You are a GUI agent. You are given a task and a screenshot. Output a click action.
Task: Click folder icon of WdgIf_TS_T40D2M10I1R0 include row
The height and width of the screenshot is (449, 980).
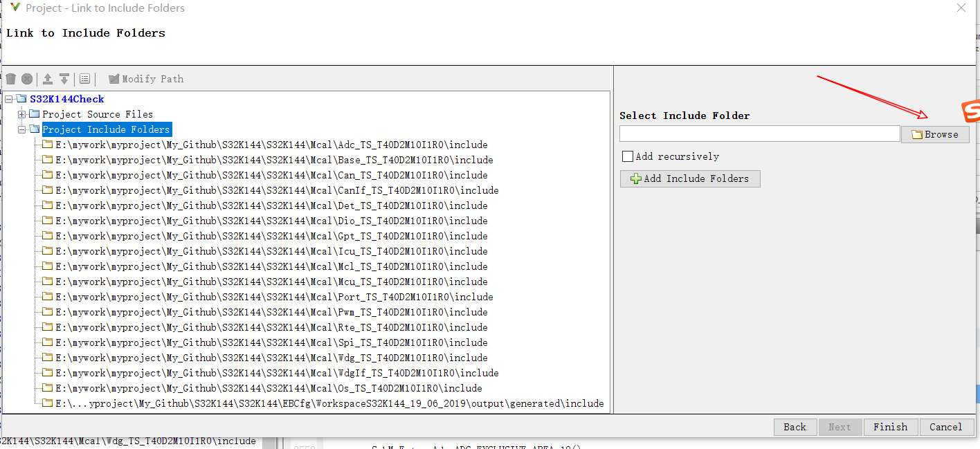point(48,373)
